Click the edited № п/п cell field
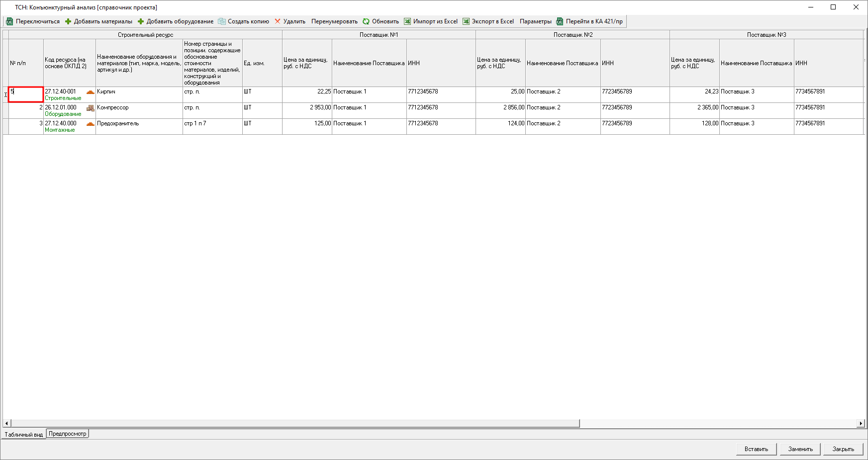 click(x=26, y=94)
